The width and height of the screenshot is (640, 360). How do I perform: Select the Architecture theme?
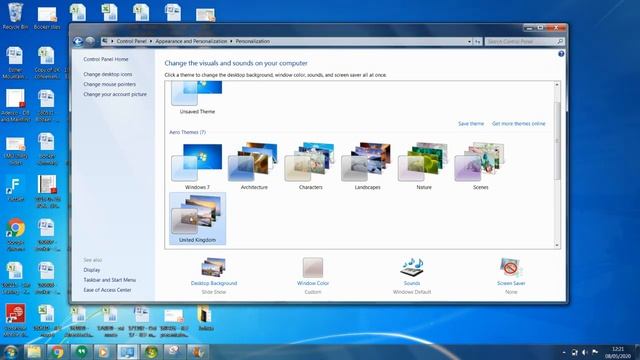point(254,166)
